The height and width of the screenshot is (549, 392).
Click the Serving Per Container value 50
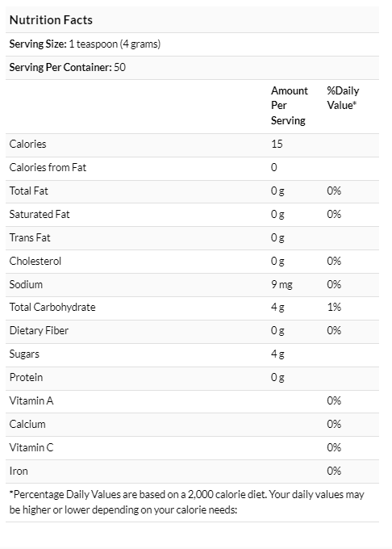(119, 67)
